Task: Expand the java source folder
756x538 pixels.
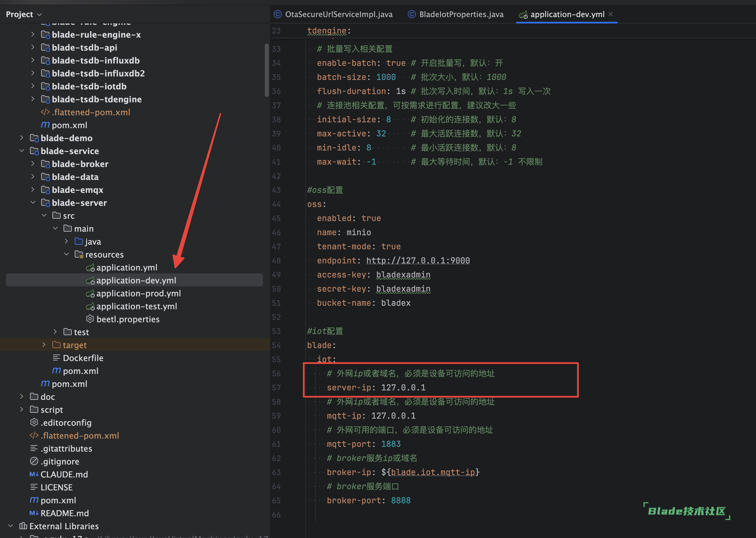Action: pos(66,241)
